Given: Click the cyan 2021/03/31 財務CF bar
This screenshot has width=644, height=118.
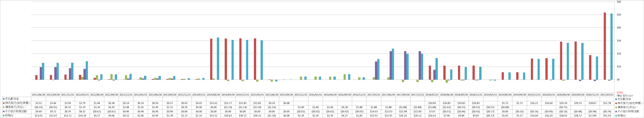Looking at the screenshot, I should 612,47.
